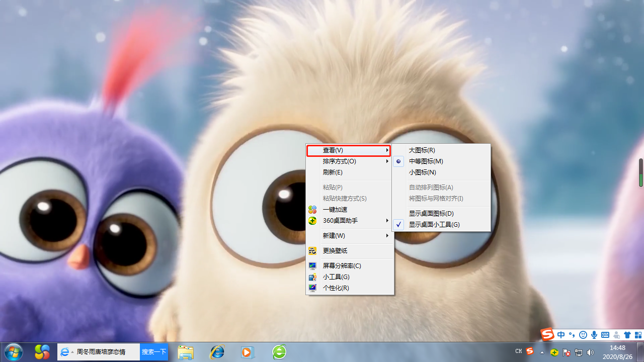
Task: Expand the 排序方式(O) submenu arrow
Action: [387, 161]
